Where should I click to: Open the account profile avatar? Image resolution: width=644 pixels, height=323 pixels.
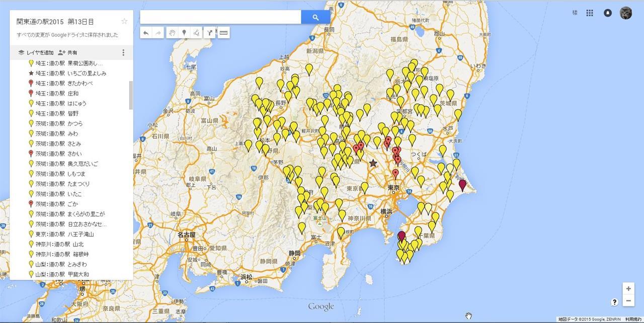tap(626, 13)
